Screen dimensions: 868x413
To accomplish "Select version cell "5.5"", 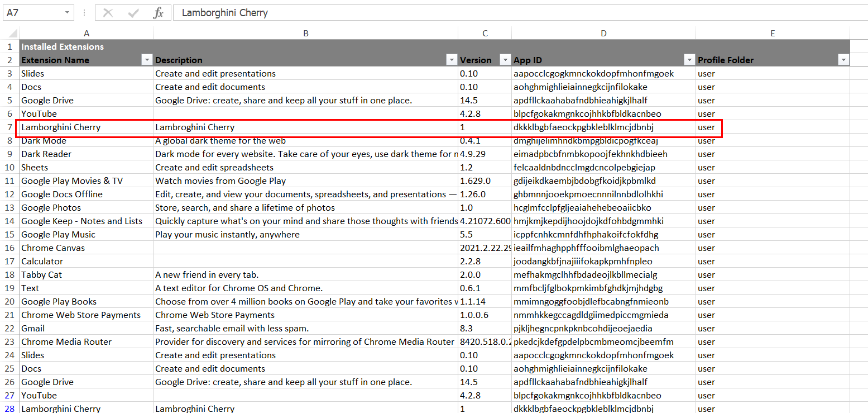I will coord(485,234).
